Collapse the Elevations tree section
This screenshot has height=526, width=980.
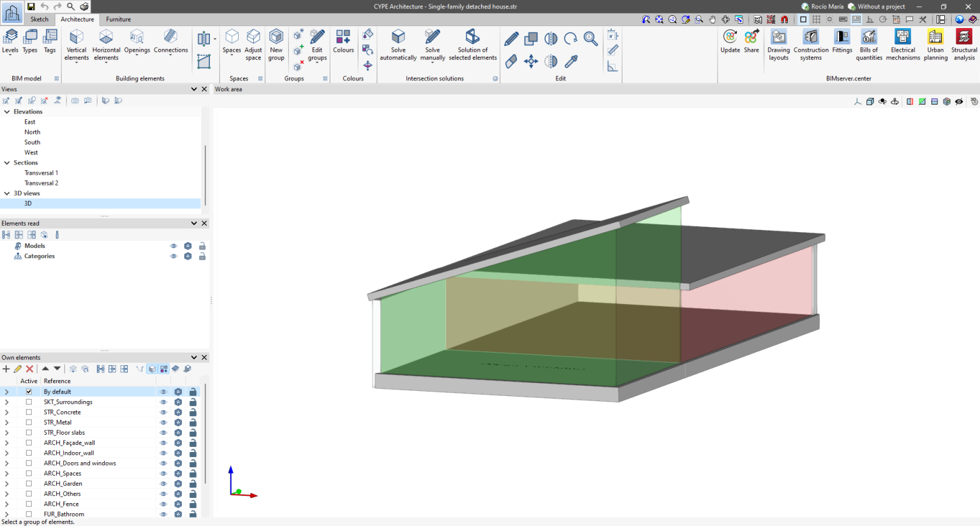[x=6, y=111]
